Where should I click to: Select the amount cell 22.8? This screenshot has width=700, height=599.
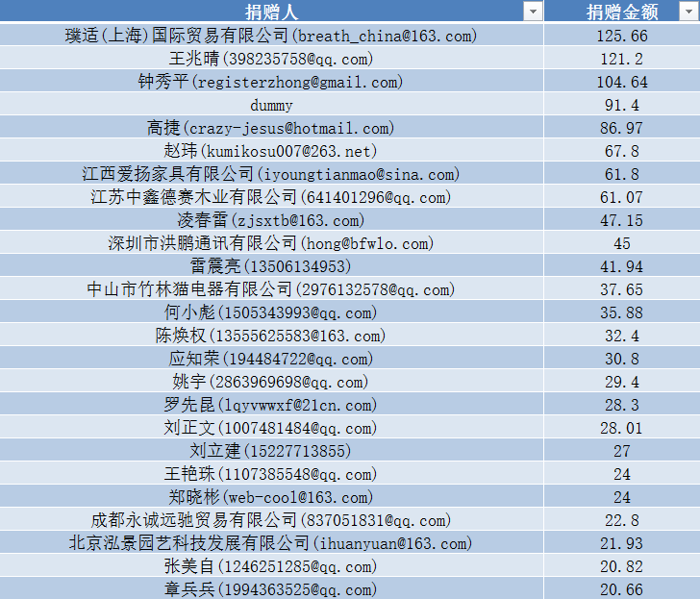point(622,519)
